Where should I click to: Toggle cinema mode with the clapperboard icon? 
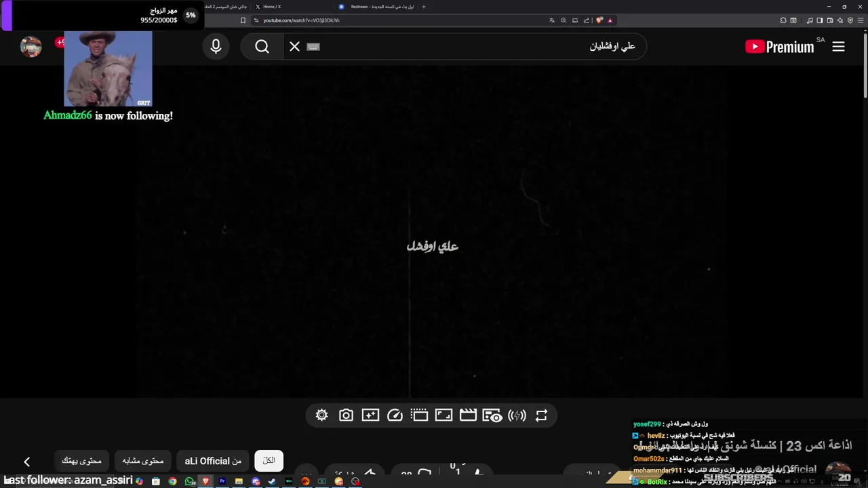(468, 415)
